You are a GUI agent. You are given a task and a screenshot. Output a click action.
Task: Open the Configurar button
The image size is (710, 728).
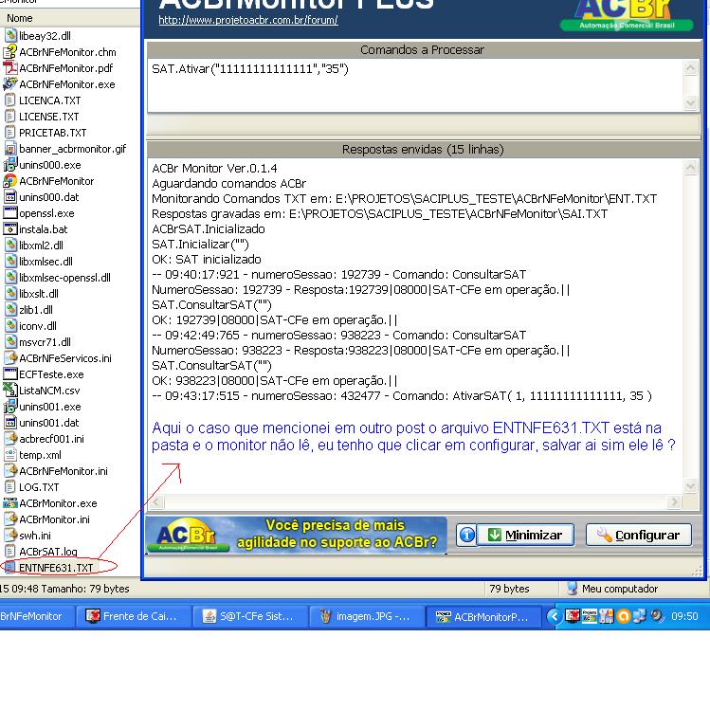coord(639,535)
